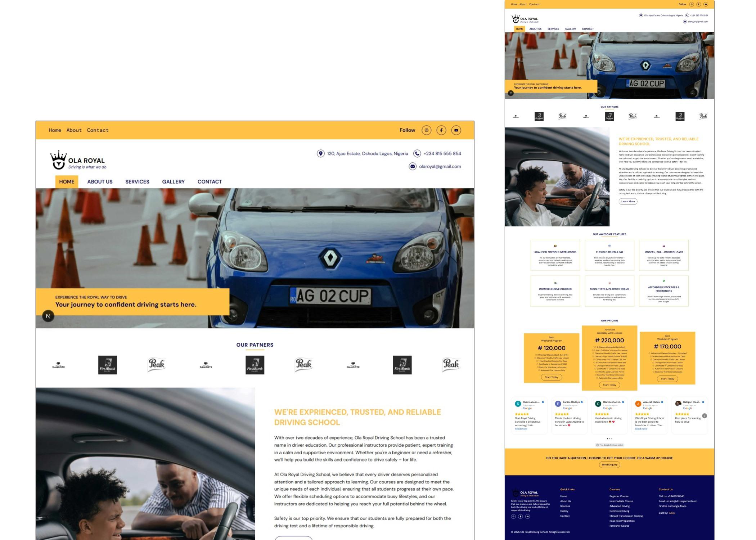756x540 pixels.
Task: Open Facebook icon in large preview top bar
Action: point(441,130)
